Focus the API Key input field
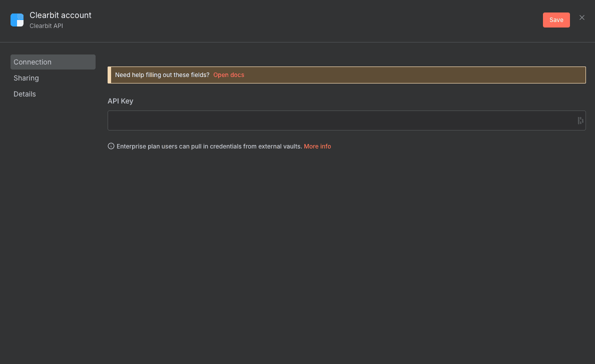Image resolution: width=595 pixels, height=364 pixels. (340, 120)
